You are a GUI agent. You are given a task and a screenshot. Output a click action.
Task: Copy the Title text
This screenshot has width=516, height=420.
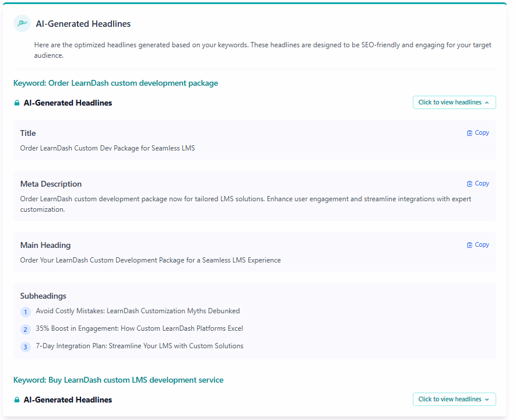pos(478,132)
